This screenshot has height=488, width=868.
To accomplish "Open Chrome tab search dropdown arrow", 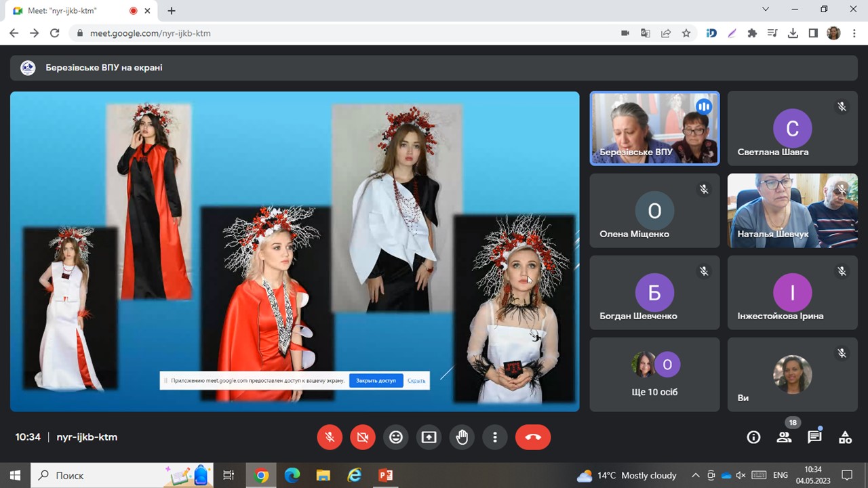I will point(766,9).
